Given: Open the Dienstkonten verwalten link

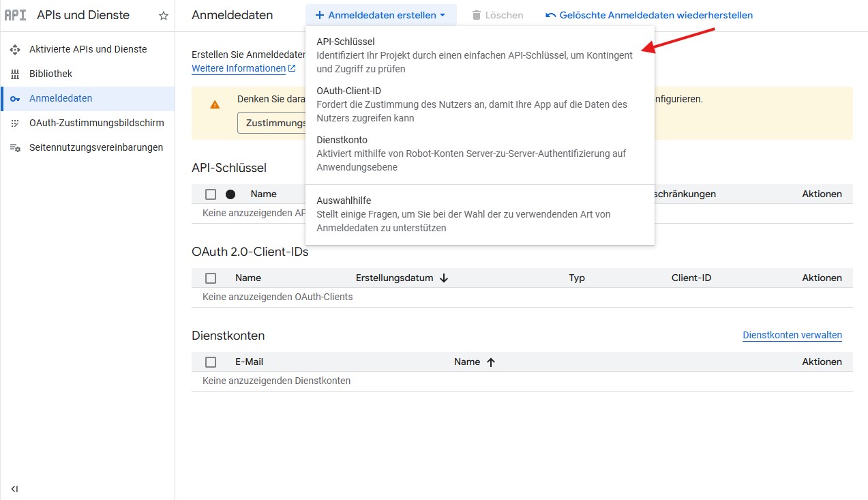Looking at the screenshot, I should [792, 336].
